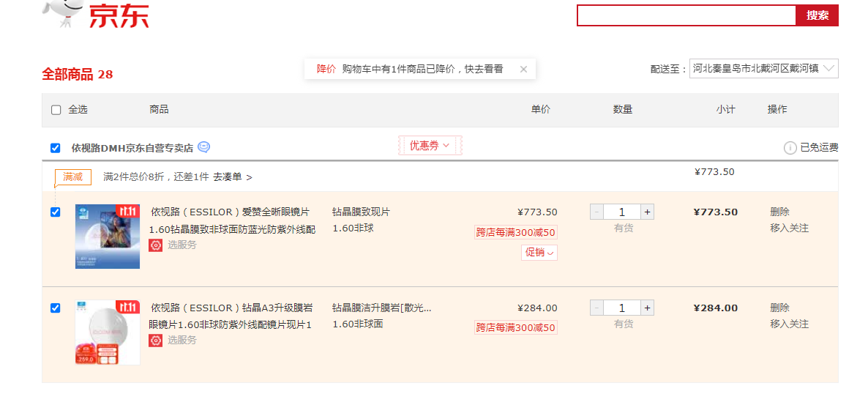Viewport: 868px width, 394px height.
Task: Move 爱赞全晰 item to 关注 list
Action: 790,228
